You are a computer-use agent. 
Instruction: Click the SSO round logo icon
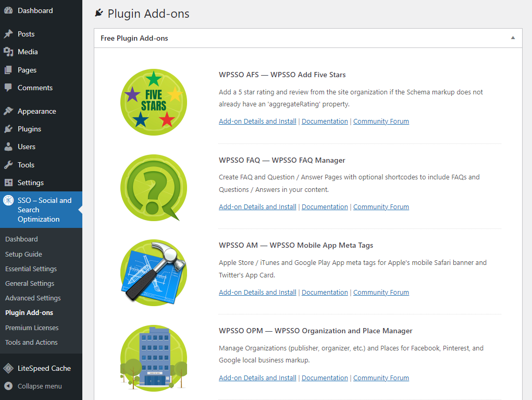click(x=8, y=200)
